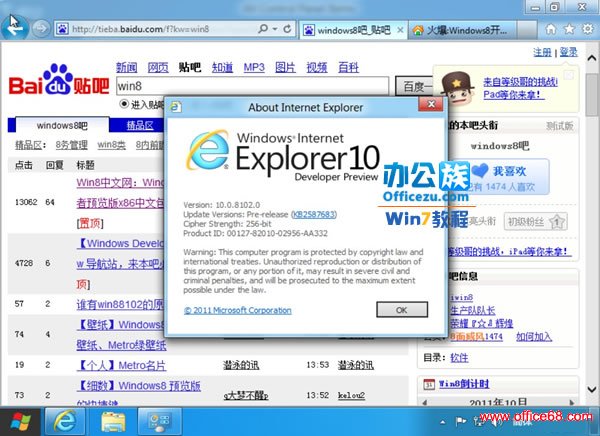Click the 知道 navigation link
Screen dimensions: 600x436
[222, 68]
